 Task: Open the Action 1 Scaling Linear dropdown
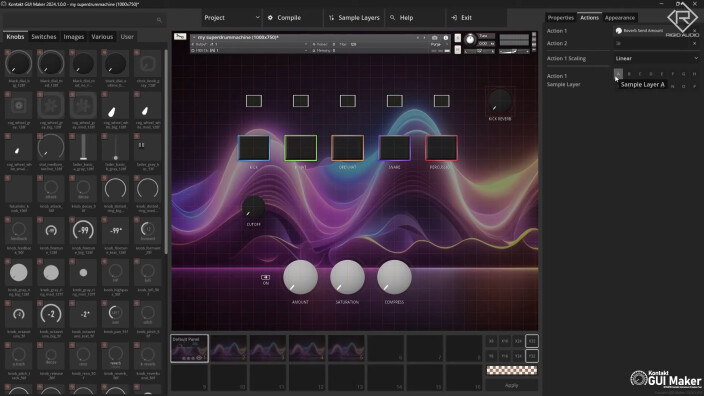point(656,58)
